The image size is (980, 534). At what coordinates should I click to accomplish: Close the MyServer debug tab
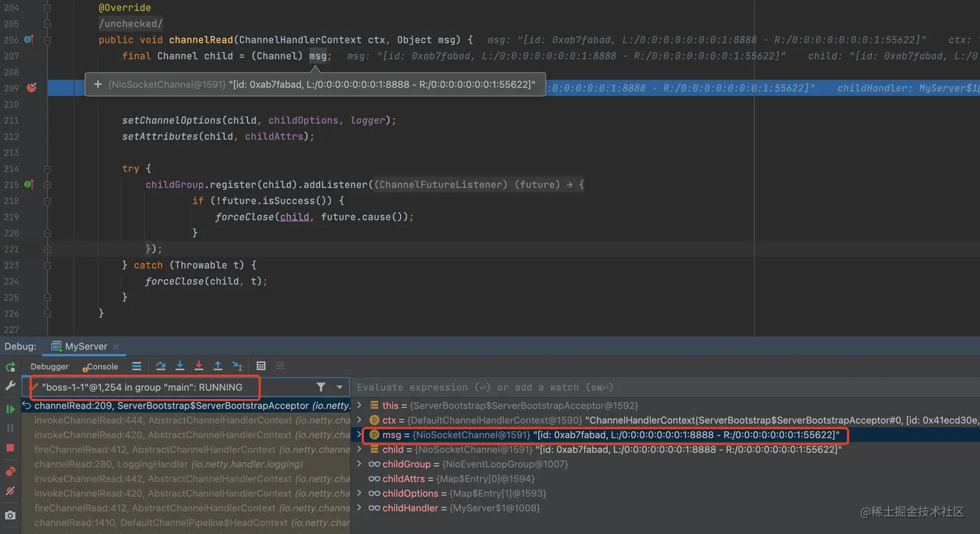(x=115, y=347)
